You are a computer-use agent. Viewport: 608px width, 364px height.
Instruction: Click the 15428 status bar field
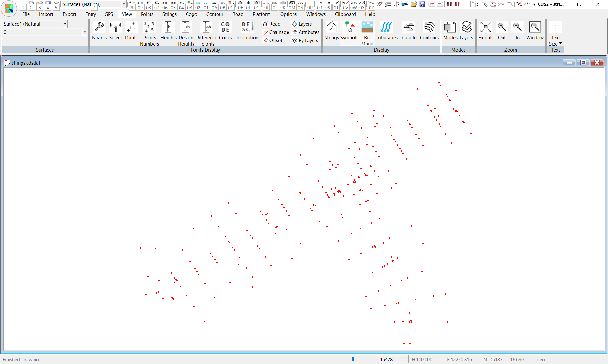[393, 359]
